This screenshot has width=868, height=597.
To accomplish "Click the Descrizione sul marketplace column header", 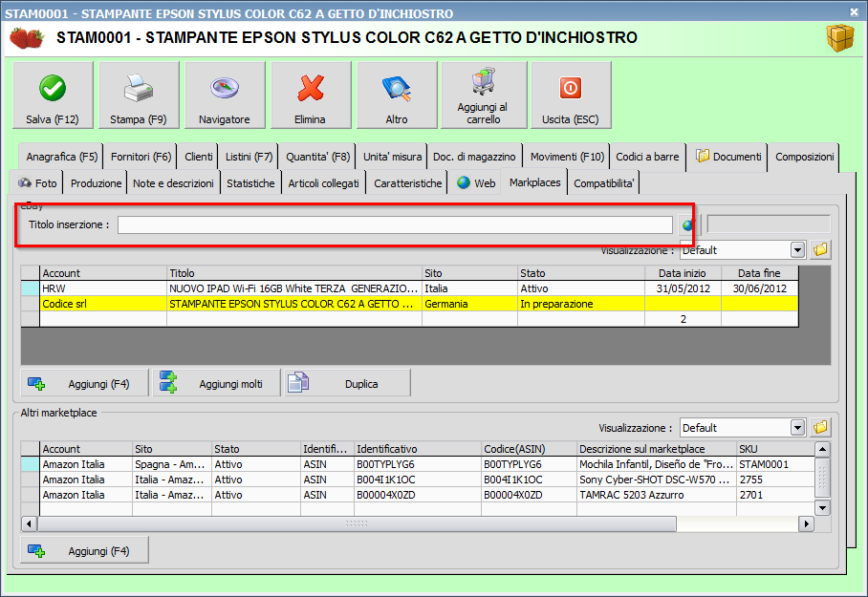I will click(x=657, y=449).
